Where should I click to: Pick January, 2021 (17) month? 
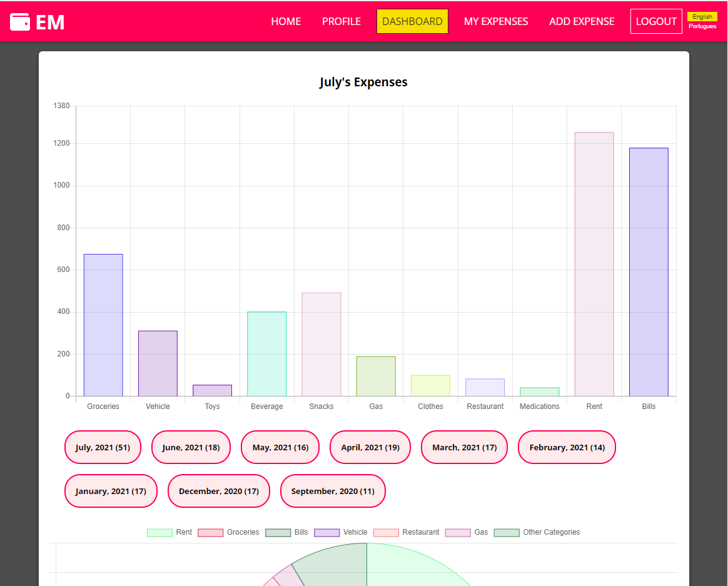click(111, 491)
